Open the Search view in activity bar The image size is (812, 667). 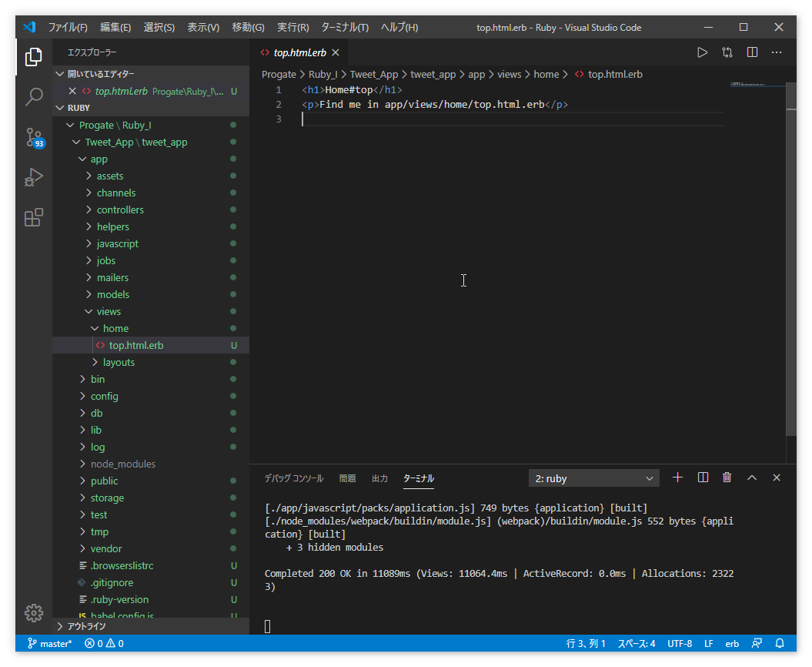pos(34,97)
